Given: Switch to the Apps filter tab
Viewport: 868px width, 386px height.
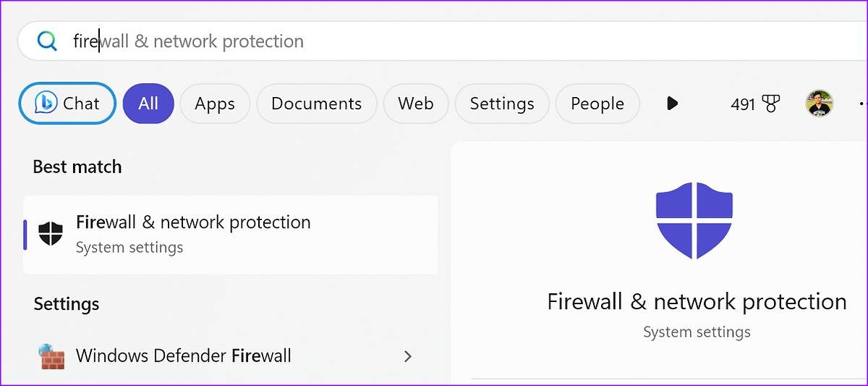Looking at the screenshot, I should (x=215, y=104).
